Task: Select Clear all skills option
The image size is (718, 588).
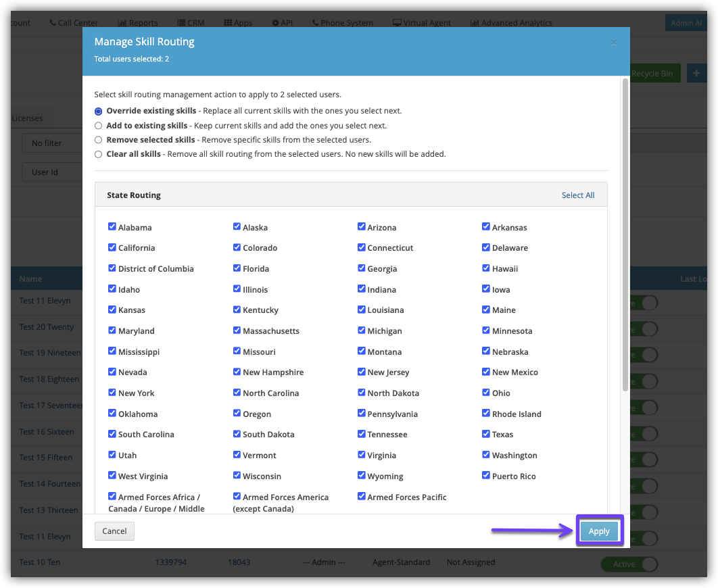Action: [98, 154]
